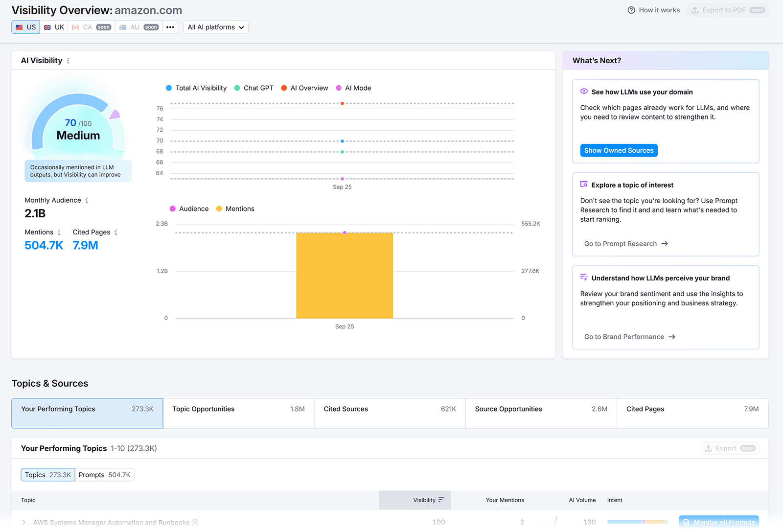Select the yellow Mentions bar for Sep 25
This screenshot has width=783, height=532.
point(344,277)
